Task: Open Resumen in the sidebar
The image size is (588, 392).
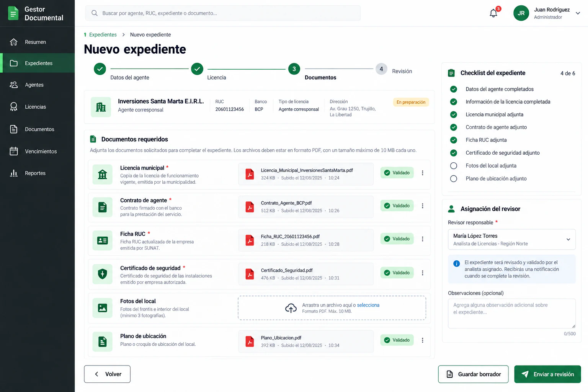Action: pos(38,42)
